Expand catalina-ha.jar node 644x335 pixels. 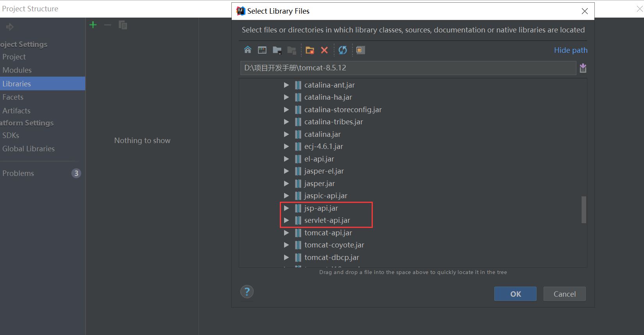point(286,97)
